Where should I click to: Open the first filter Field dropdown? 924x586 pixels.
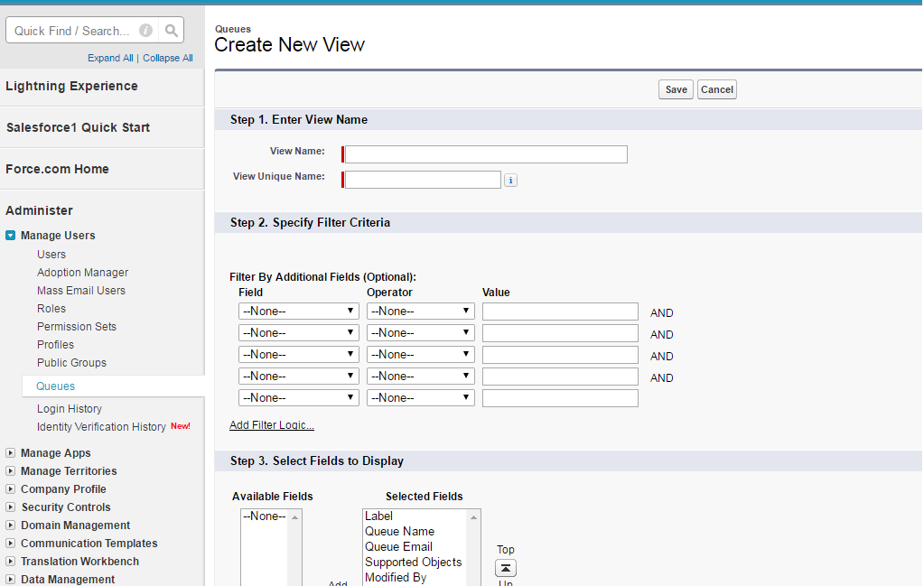pyautogui.click(x=298, y=312)
